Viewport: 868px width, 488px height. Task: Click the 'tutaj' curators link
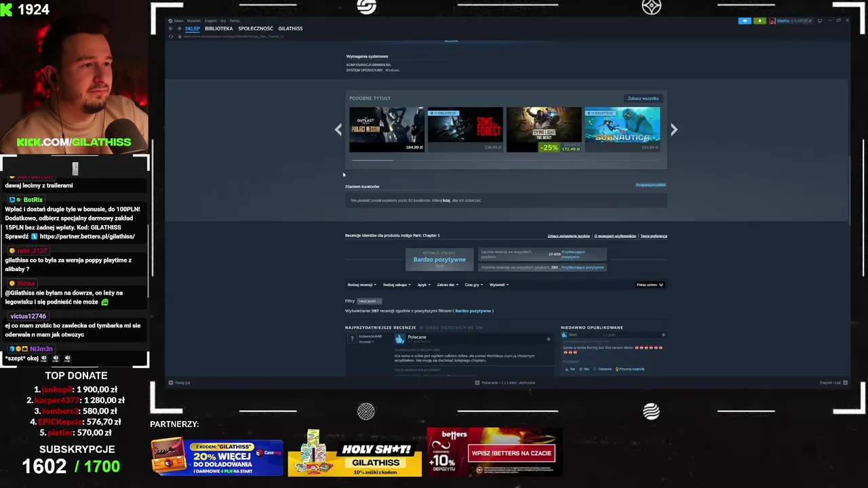point(446,201)
